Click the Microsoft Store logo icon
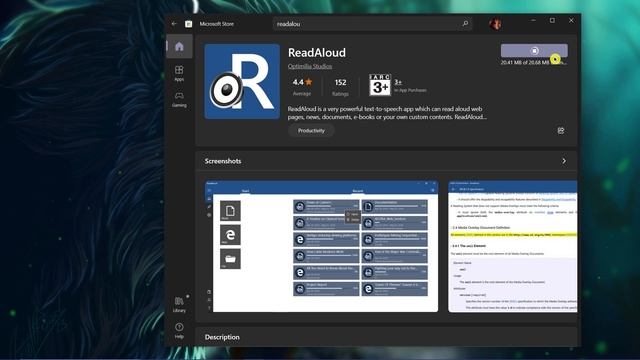Viewport: 640px width, 360px height. point(189,24)
